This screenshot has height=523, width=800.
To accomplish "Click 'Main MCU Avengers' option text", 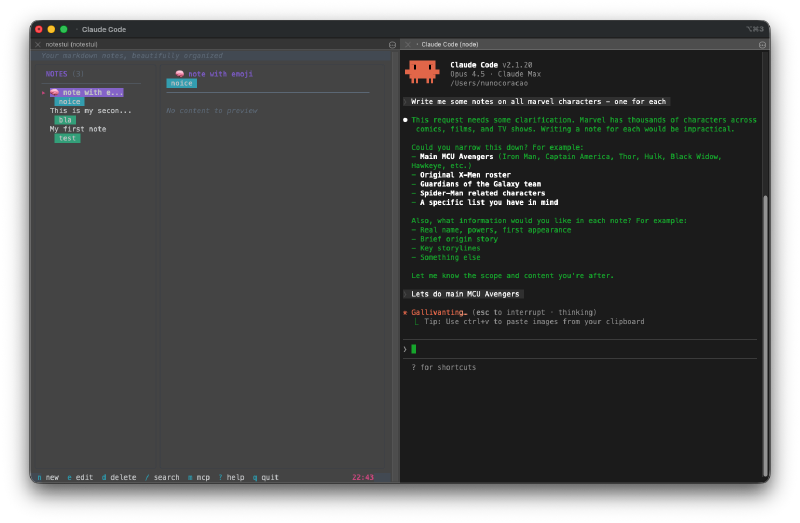I will tap(457, 157).
